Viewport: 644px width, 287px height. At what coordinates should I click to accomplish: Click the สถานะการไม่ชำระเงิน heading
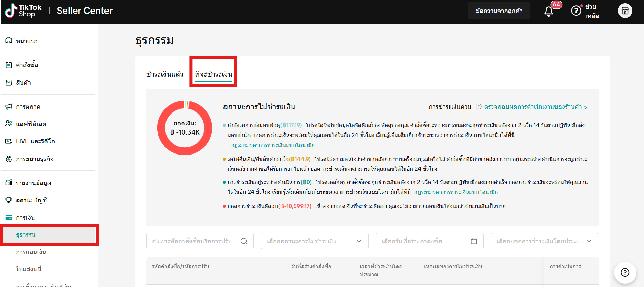(259, 107)
